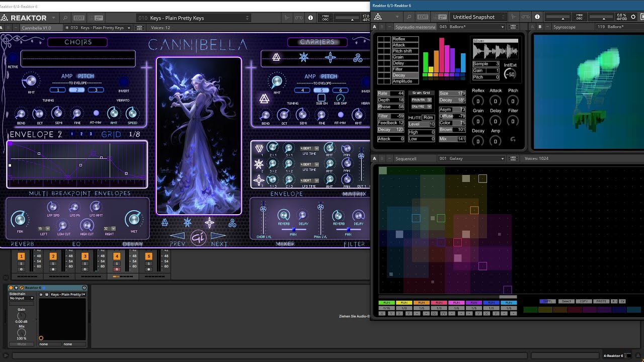644x362 pixels.
Task: Click the Int/Ext knob showing -50
Action: (x=511, y=74)
